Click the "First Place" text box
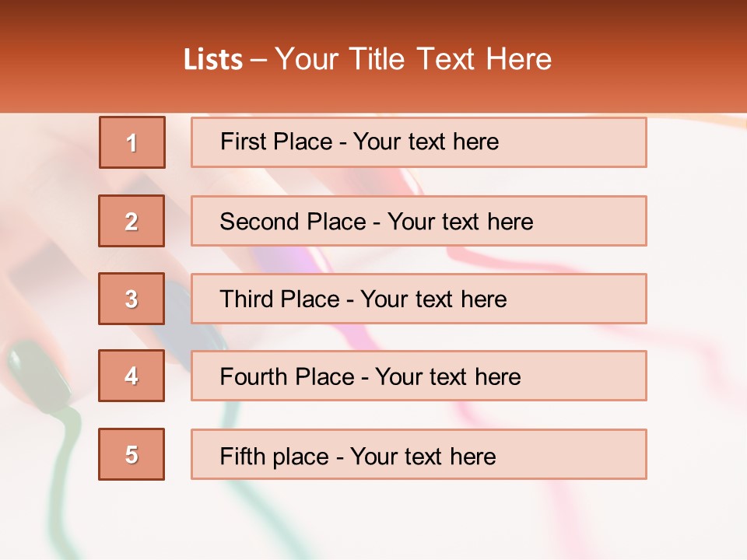Screen dimensions: 747x560 [419, 142]
